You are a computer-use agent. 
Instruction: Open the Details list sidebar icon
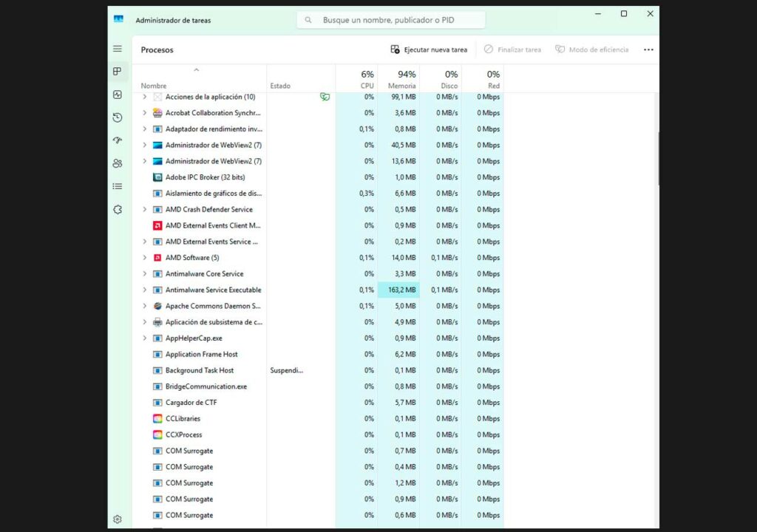[x=117, y=186]
